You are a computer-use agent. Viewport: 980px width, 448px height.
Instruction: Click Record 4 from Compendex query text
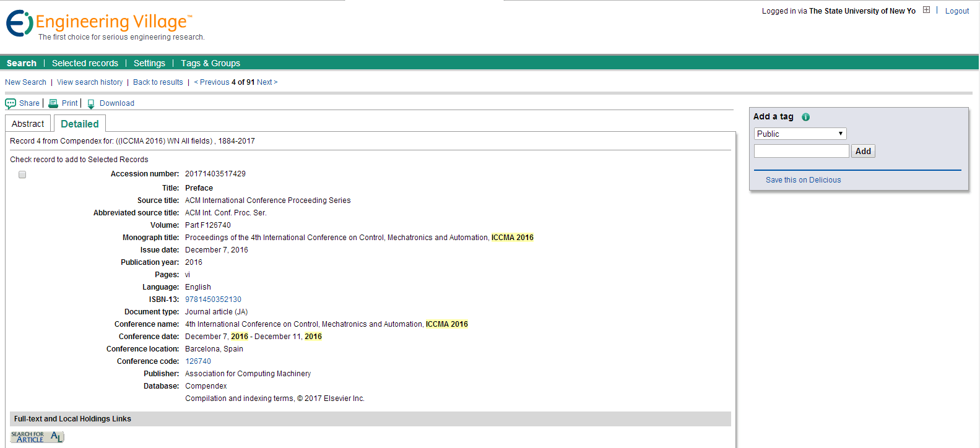coord(132,141)
